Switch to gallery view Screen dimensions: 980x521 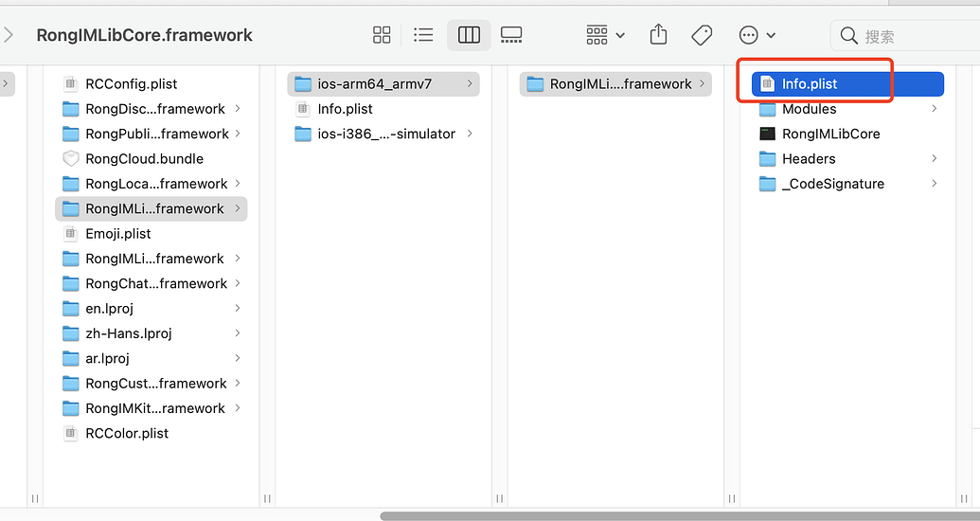[511, 35]
